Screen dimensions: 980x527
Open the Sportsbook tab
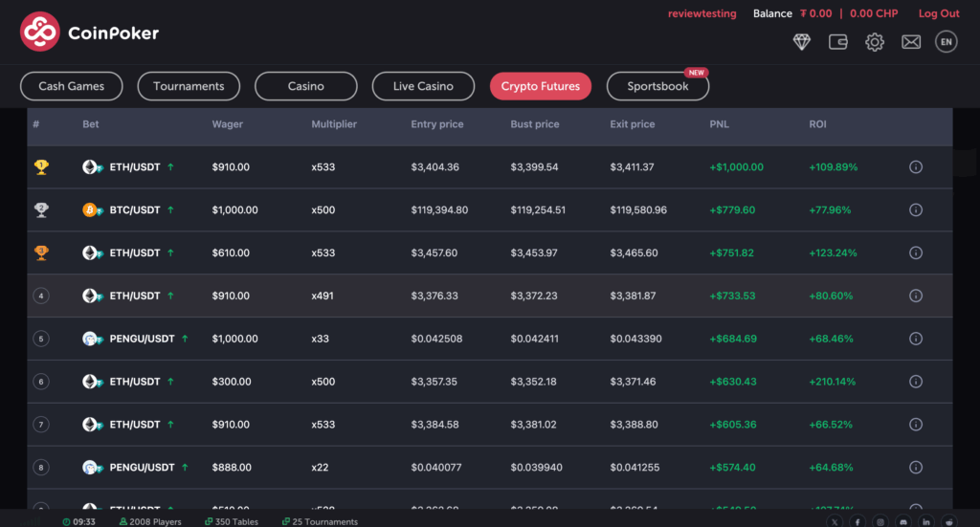(657, 86)
